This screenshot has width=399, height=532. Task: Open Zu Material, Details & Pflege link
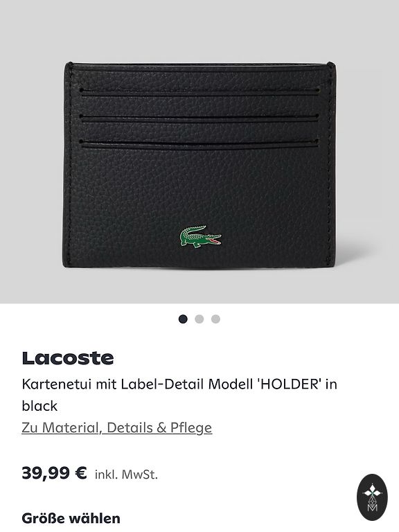(x=116, y=427)
